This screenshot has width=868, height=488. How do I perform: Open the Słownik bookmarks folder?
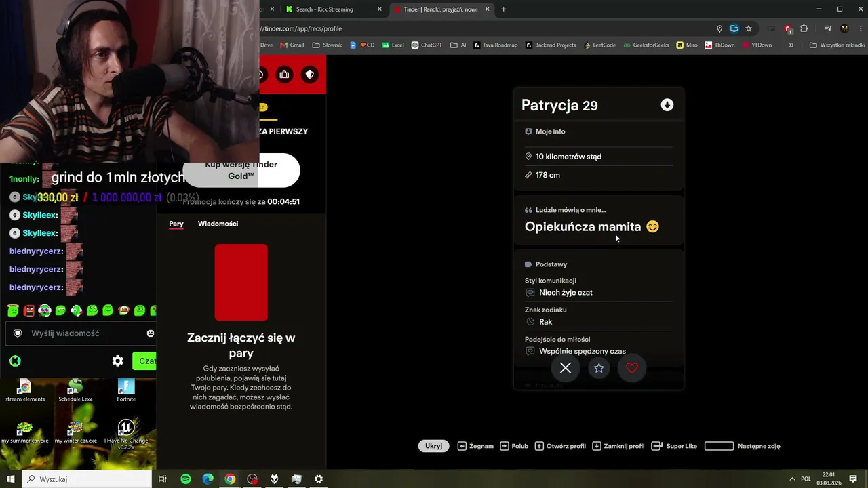328,45
